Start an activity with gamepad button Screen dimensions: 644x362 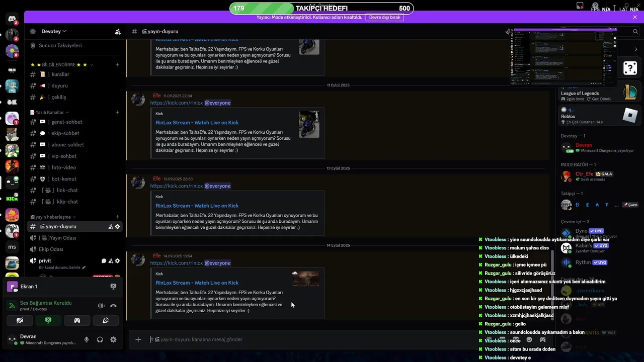click(x=77, y=320)
